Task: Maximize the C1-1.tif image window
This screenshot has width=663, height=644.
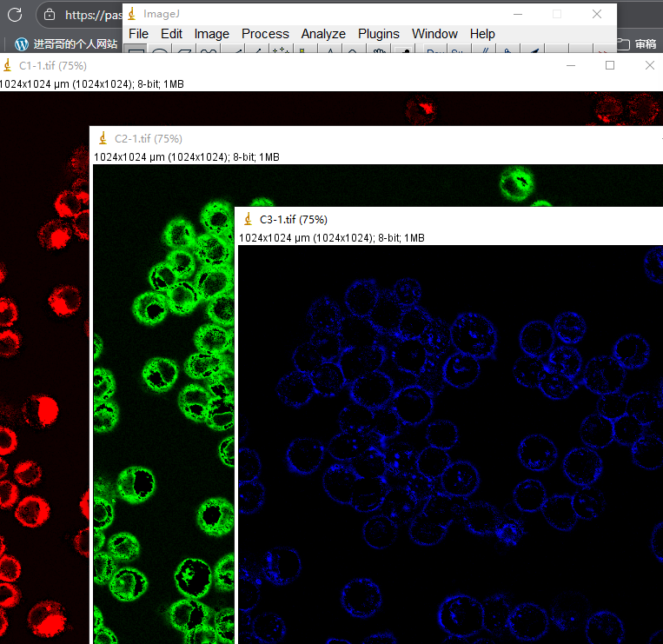Action: point(610,66)
